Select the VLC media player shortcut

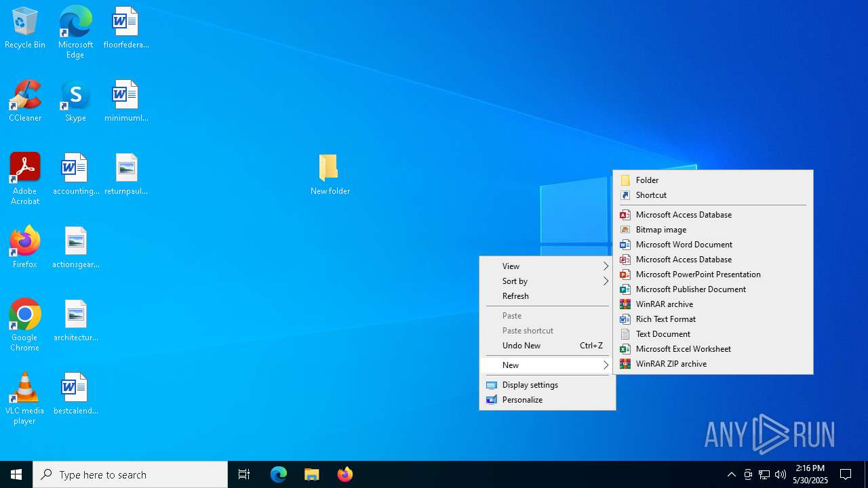click(25, 399)
